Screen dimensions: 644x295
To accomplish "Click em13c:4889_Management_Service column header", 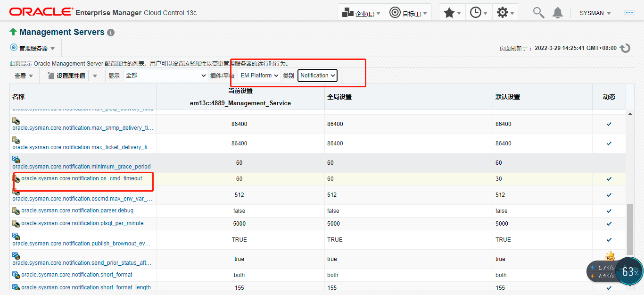I will coord(240,103).
